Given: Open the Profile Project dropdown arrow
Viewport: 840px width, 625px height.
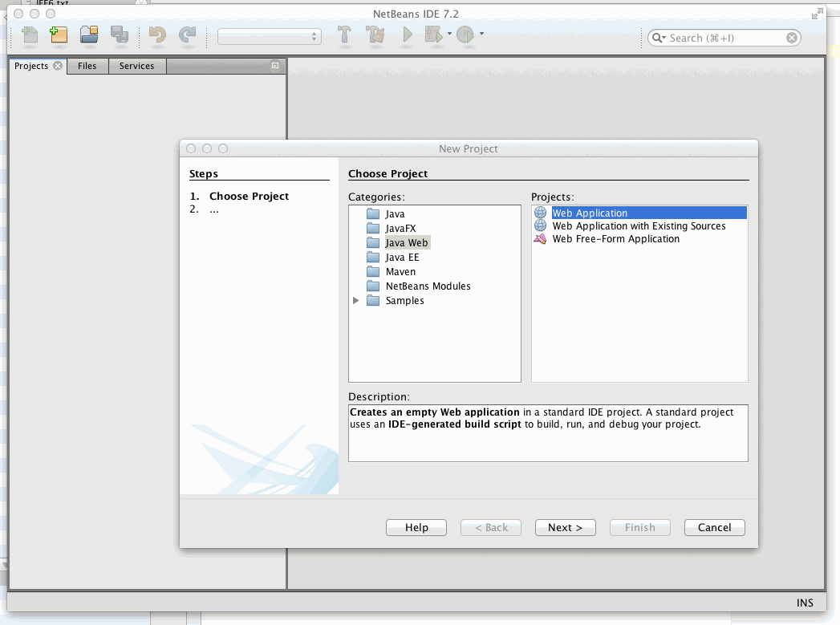Looking at the screenshot, I should click(x=481, y=34).
